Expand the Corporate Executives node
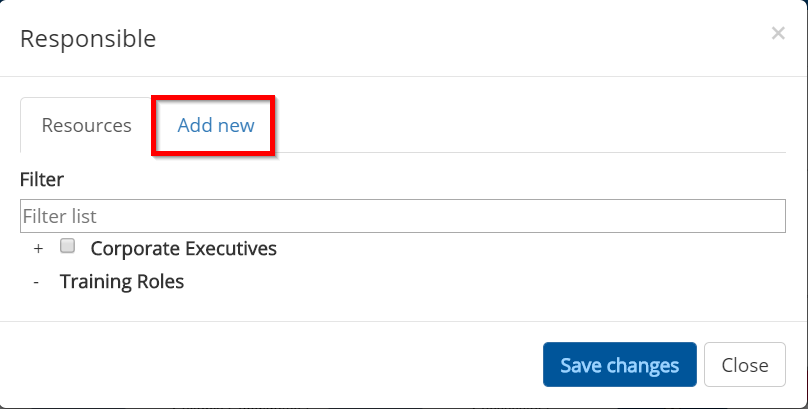Viewport: 808px width, 409px height. pos(38,248)
